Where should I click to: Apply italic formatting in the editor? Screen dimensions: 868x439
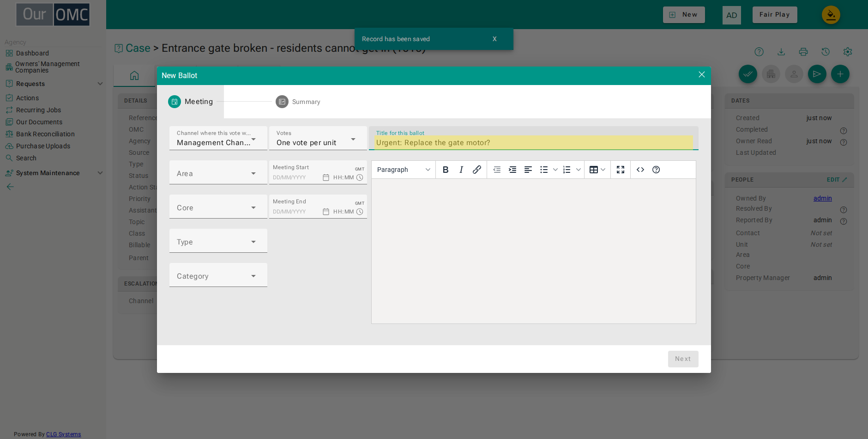pos(461,170)
